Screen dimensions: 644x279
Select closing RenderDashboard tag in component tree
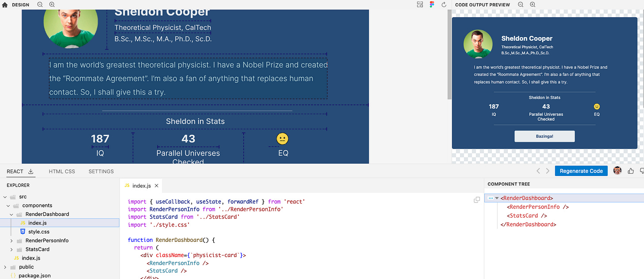point(528,224)
